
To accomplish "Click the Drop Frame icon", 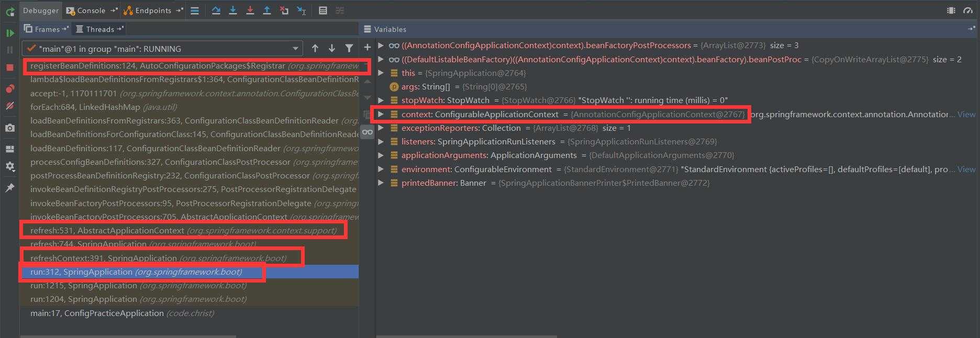I will click(284, 10).
